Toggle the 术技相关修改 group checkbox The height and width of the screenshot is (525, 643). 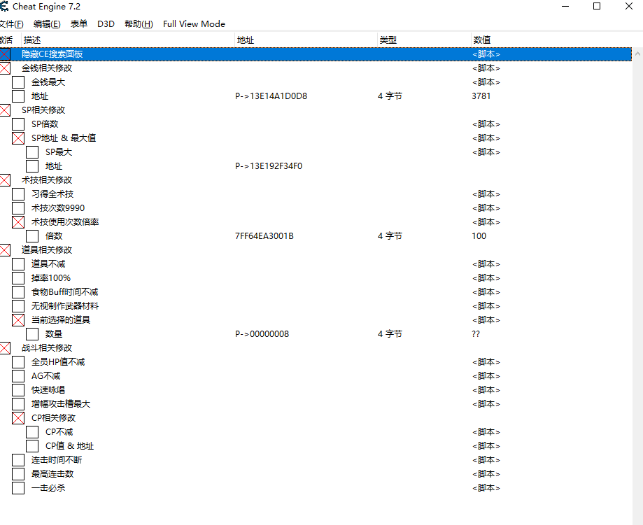pos(5,180)
